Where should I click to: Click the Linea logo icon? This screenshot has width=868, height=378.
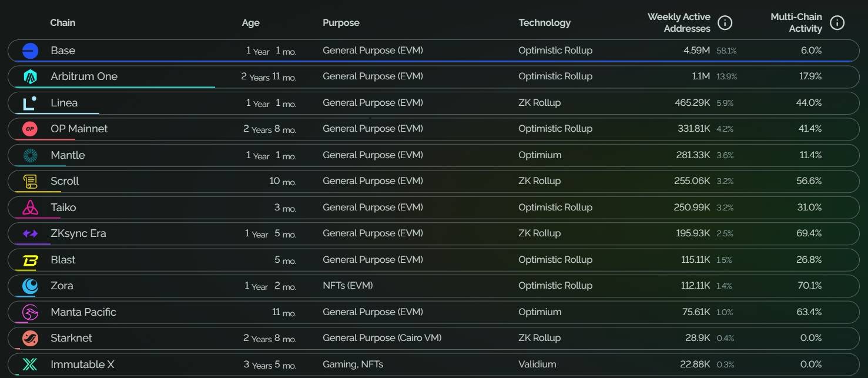click(30, 103)
